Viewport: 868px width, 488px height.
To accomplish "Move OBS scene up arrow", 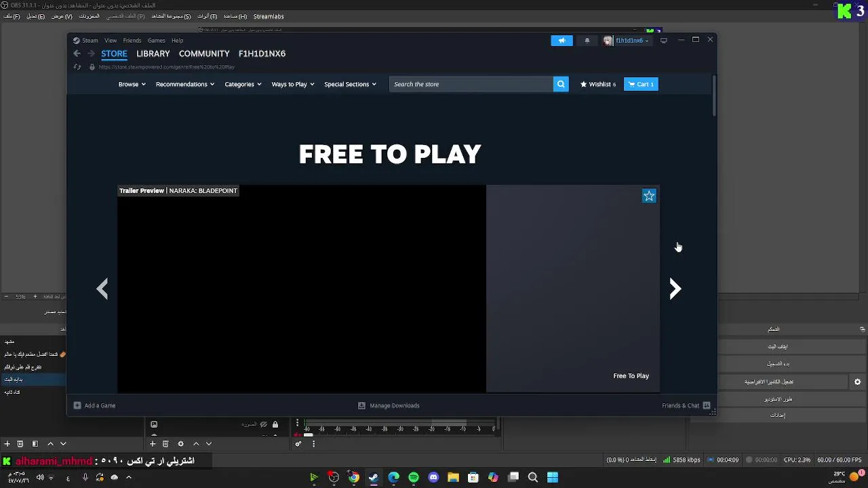I will 50,444.
